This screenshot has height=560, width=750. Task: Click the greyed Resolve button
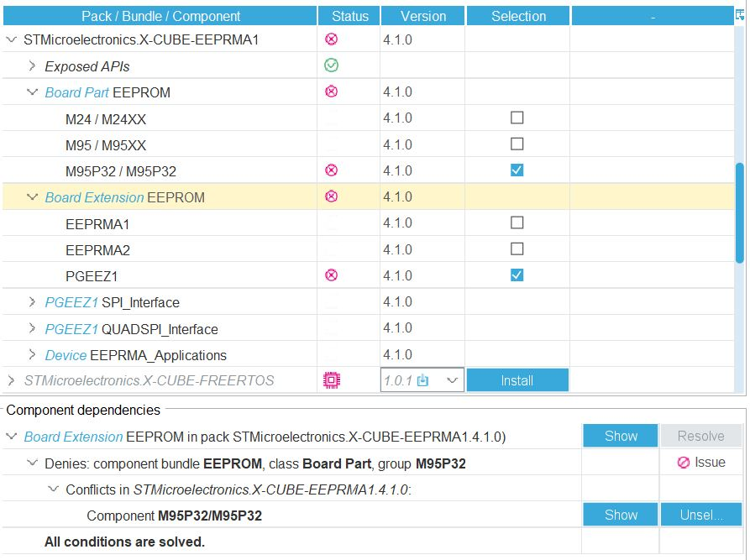pyautogui.click(x=700, y=436)
